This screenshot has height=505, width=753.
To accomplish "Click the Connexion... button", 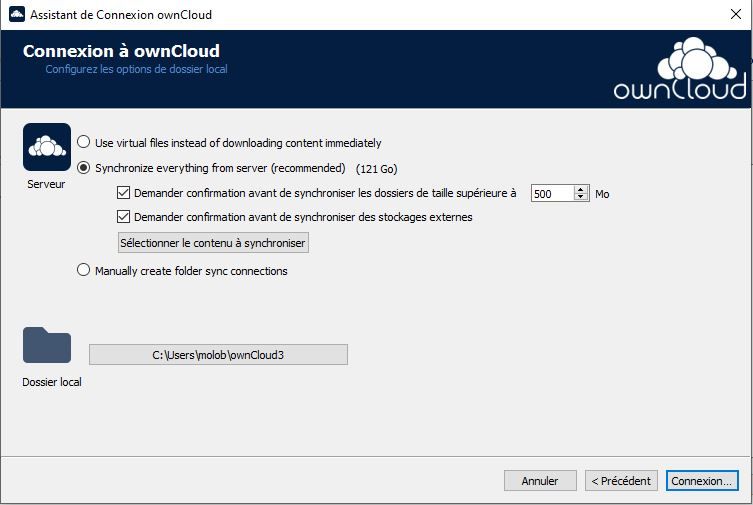I will click(702, 481).
